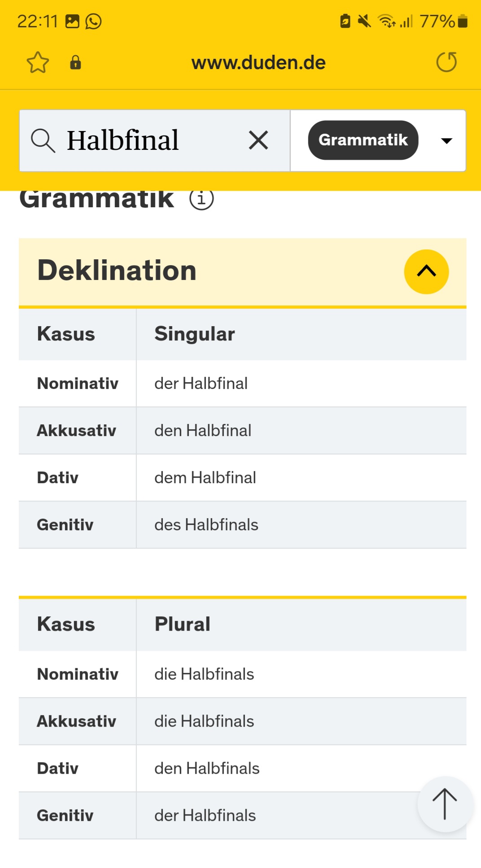Collapse the Deklination section
Image resolution: width=481 pixels, height=868 pixels.
click(426, 271)
